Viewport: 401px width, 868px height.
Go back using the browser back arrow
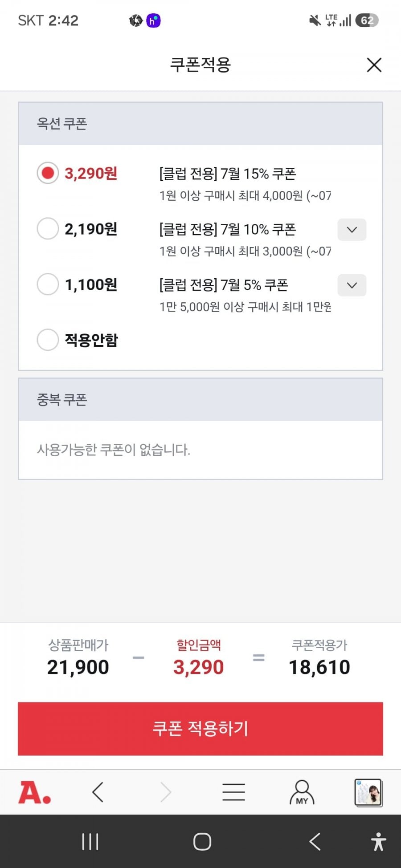tap(98, 792)
